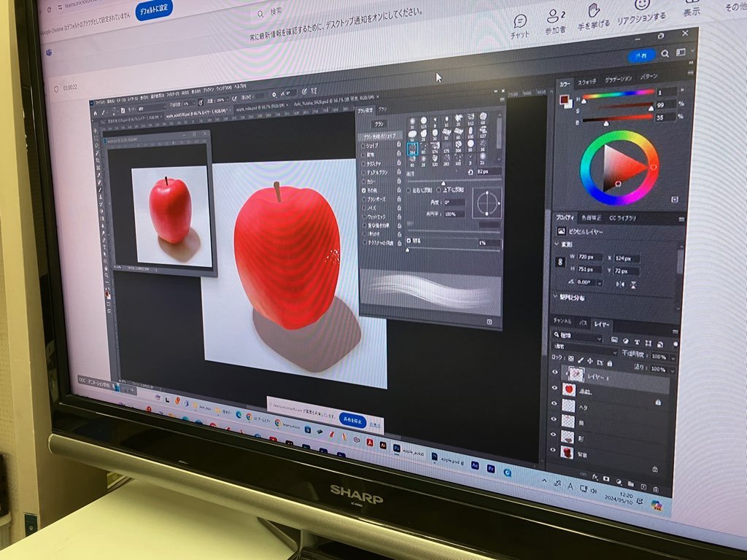
Task: Click the flip horizontal icon in Properties
Action: [620, 284]
